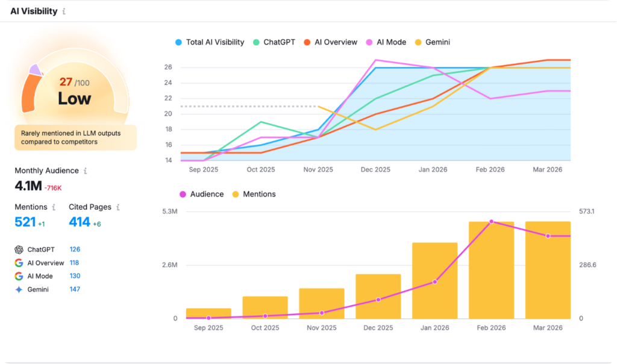617x364 pixels.
Task: Click the Dec 2025 label on visibility chart
Action: 375,169
